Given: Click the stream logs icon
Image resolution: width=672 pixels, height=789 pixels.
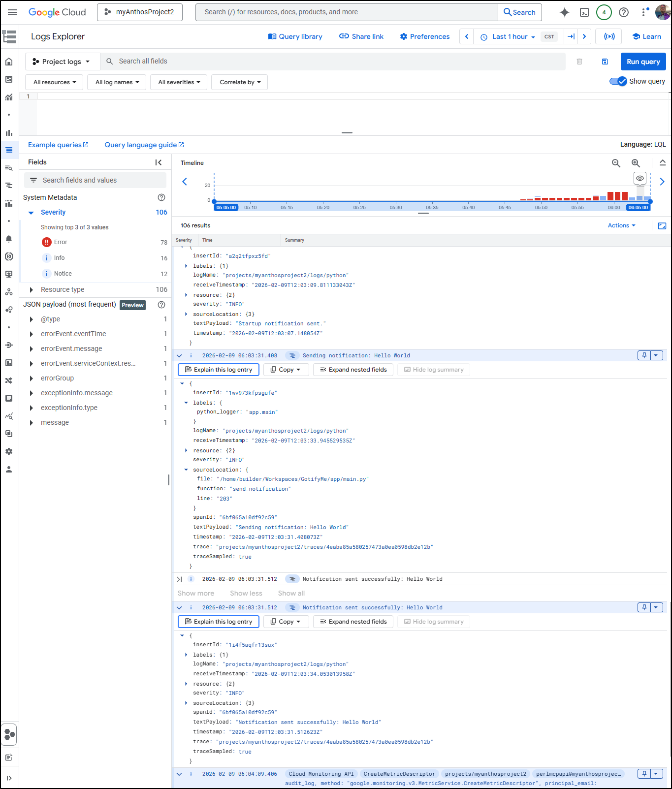Looking at the screenshot, I should point(609,36).
